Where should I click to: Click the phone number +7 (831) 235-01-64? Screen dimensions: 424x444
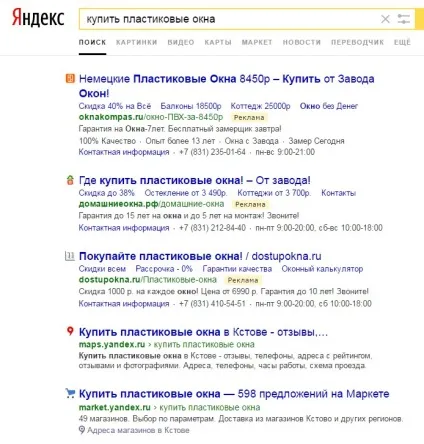coord(212,152)
